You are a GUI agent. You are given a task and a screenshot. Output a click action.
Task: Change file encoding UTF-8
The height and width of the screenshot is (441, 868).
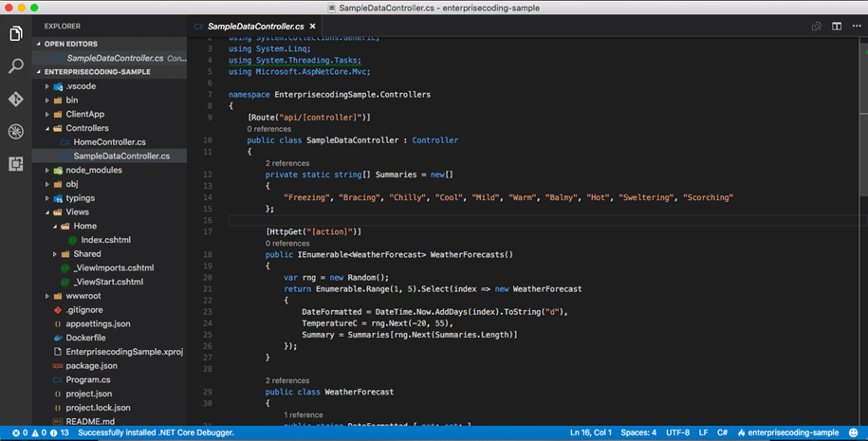677,432
